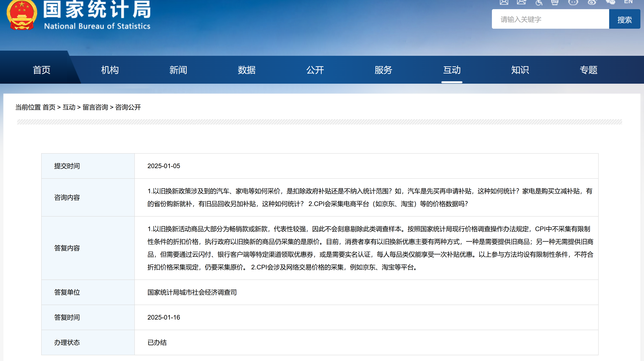Go to the 服务 navigation tab

(383, 70)
